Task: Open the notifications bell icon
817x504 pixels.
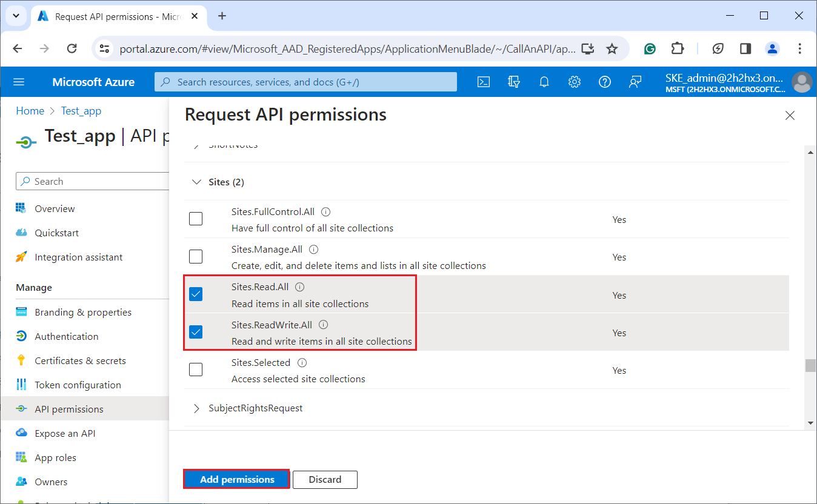Action: (544, 82)
